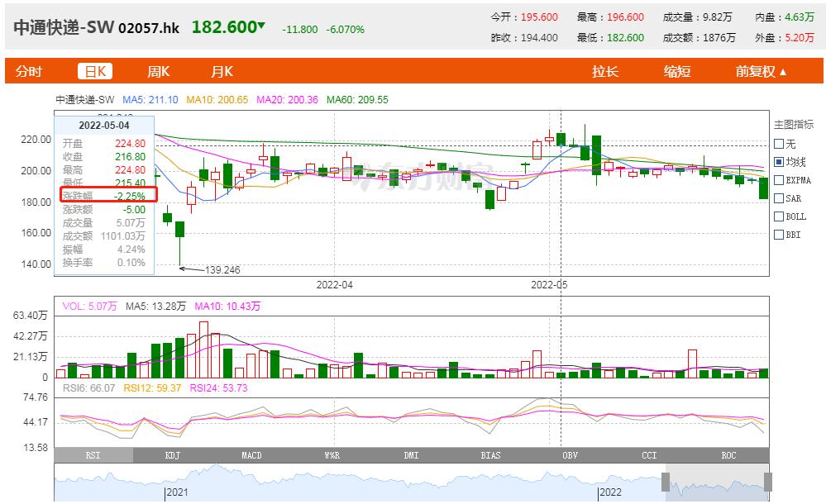Open the 月K monthly chart tab
This screenshot has width=826, height=504.
click(x=222, y=71)
